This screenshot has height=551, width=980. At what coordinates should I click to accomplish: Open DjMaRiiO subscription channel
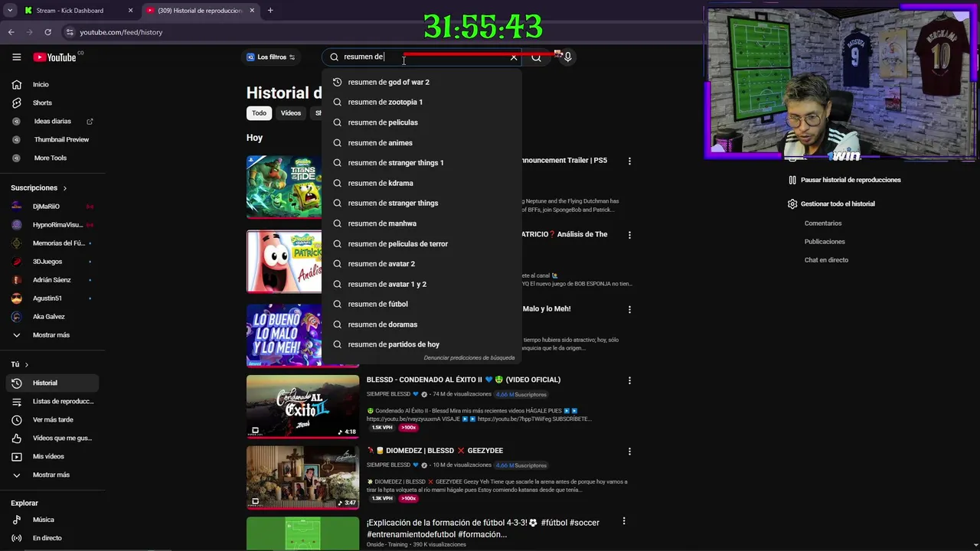pyautogui.click(x=52, y=206)
